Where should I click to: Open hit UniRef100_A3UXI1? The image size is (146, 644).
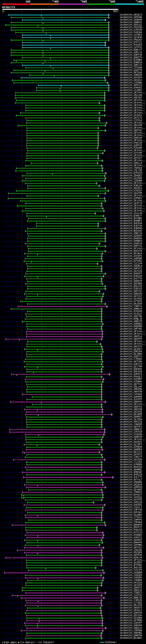tap(131, 537)
